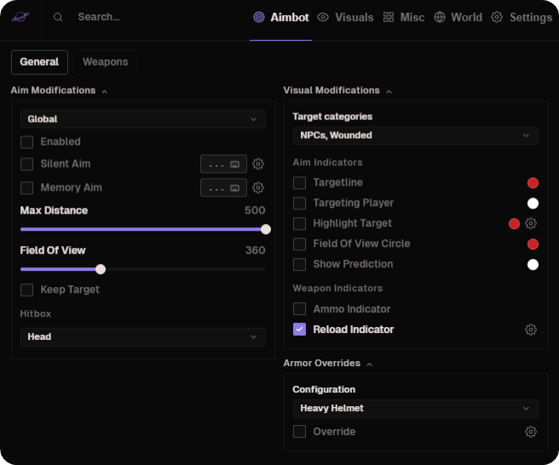
Task: Open the Misc tab
Action: pos(404,17)
